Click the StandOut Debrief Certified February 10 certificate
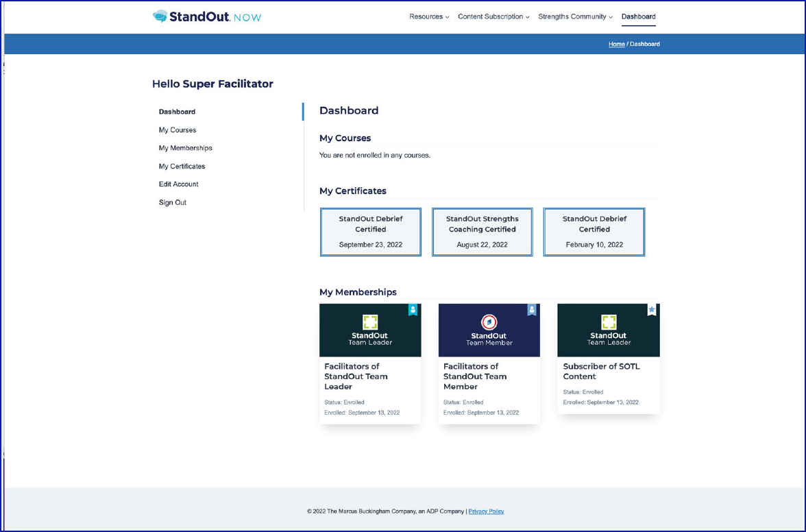 click(594, 232)
